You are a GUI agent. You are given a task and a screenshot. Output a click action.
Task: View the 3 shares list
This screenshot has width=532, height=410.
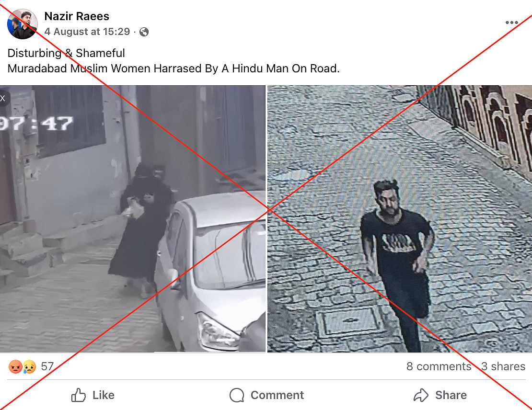[x=503, y=366]
